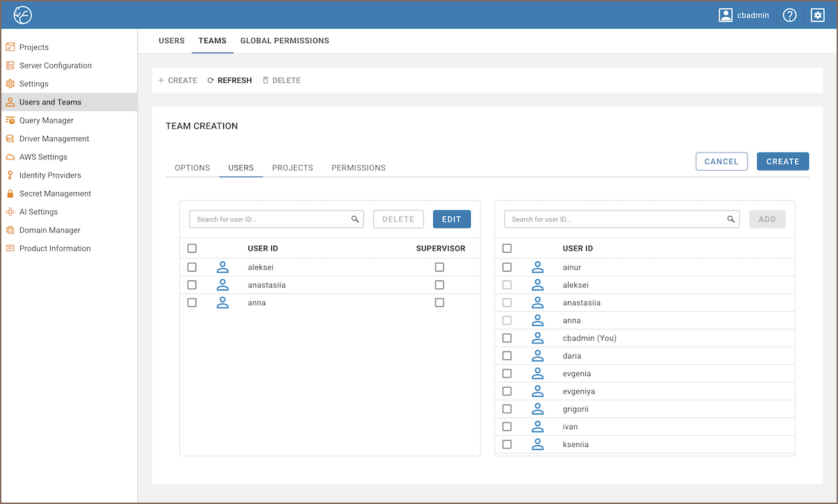Switch to the Global Permissions tab
This screenshot has height=504, width=838.
[285, 41]
